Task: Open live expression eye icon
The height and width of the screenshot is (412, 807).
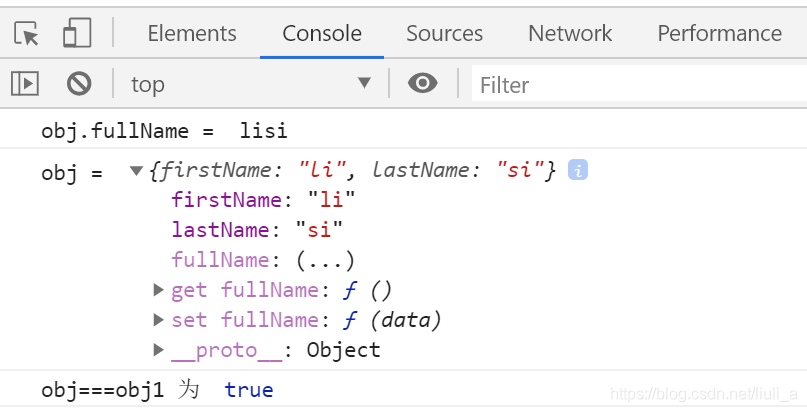Action: pos(423,83)
